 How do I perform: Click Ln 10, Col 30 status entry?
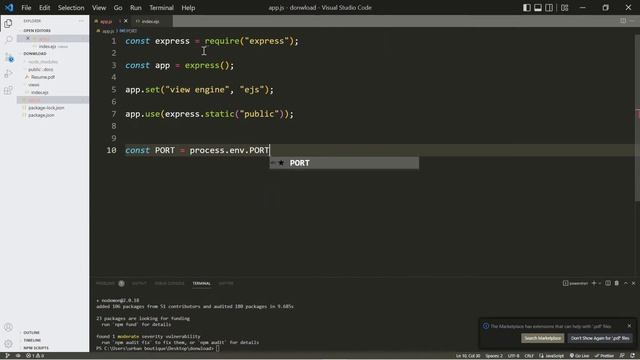pyautogui.click(x=468, y=356)
